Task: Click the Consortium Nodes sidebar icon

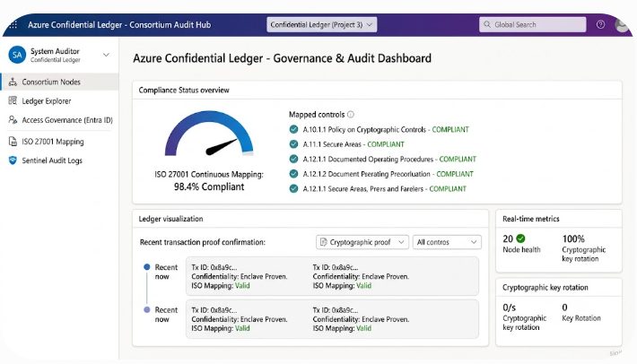Action: point(13,82)
